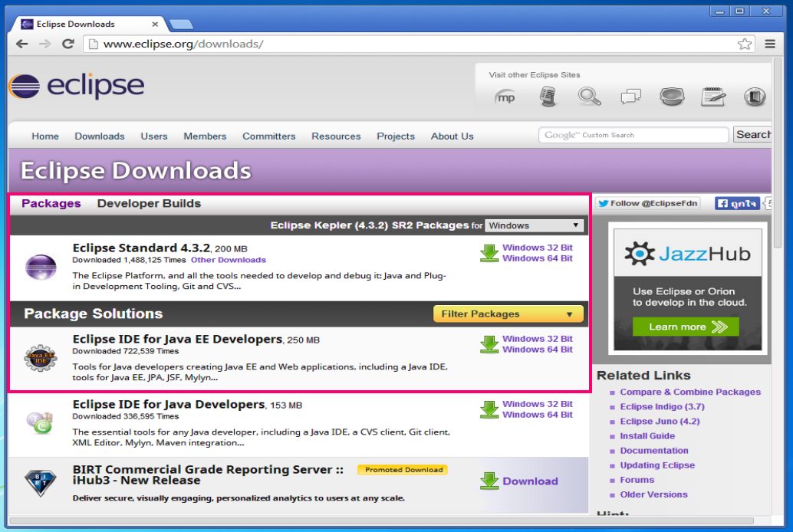Open the microphone Eclipse site icon

click(548, 96)
